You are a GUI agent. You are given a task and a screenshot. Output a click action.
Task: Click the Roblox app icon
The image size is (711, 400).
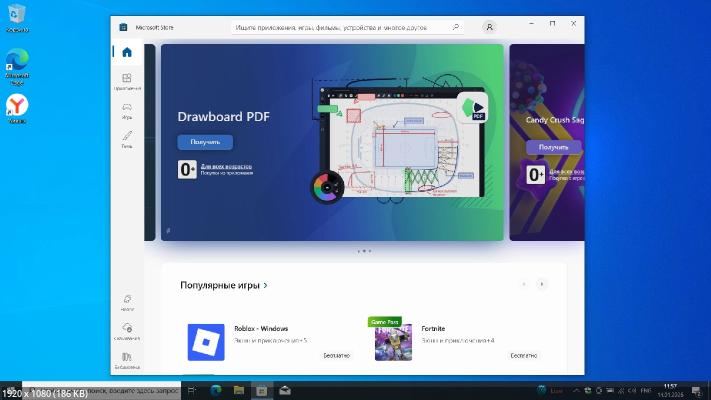tap(206, 342)
